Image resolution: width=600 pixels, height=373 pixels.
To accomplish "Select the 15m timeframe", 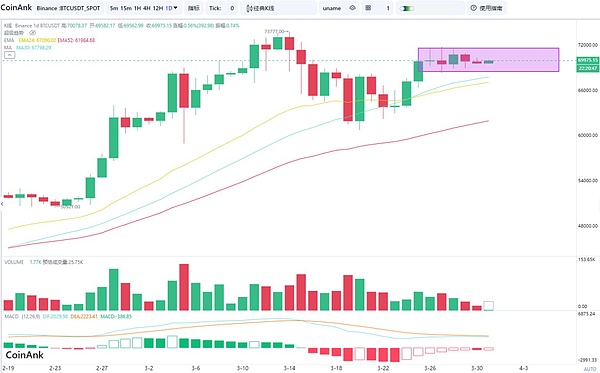I will [x=126, y=8].
